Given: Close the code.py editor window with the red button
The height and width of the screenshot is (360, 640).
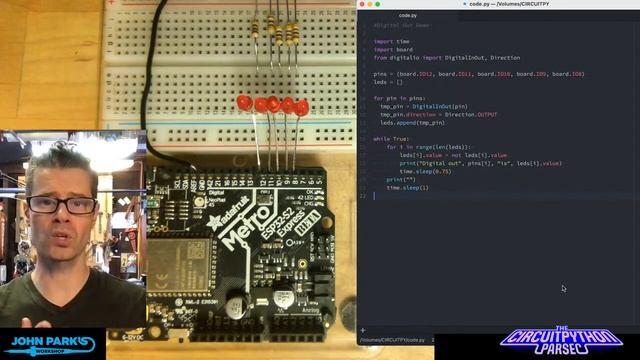Looking at the screenshot, I should pos(362,4).
